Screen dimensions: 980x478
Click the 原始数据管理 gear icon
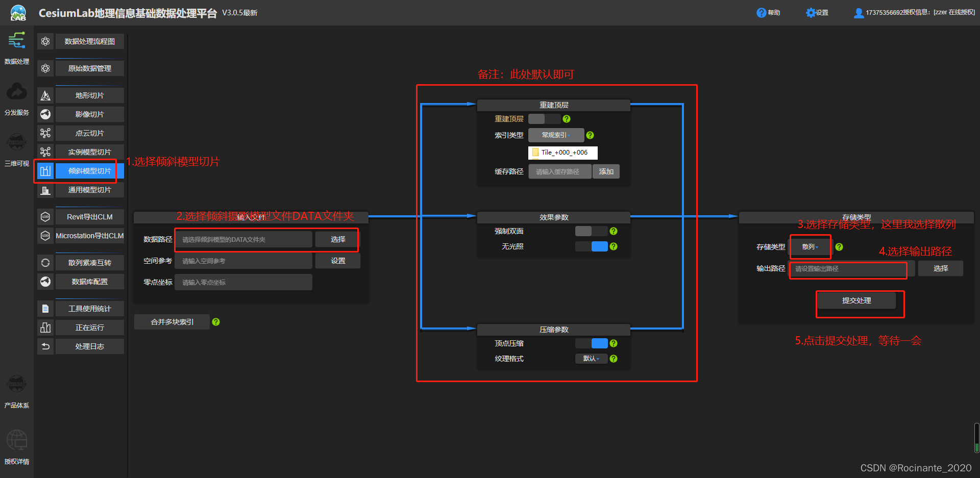45,68
